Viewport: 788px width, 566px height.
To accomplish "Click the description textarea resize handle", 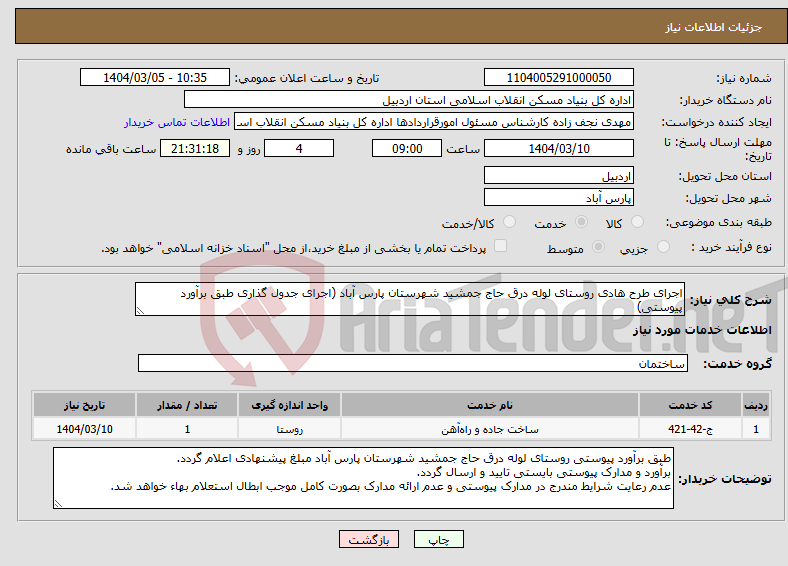I will pos(140,311).
